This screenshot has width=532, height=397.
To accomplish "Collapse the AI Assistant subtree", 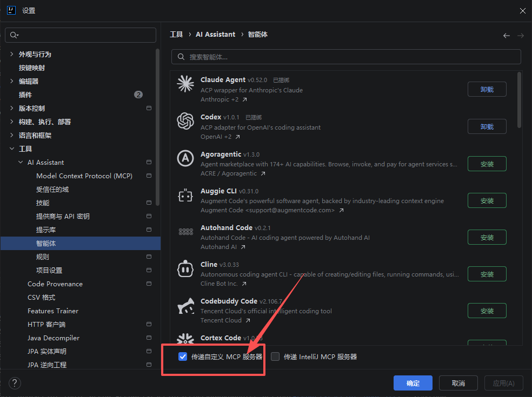I will click(21, 162).
